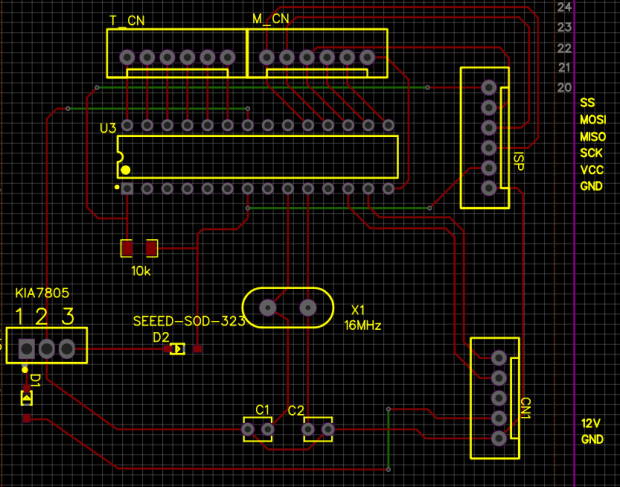Select the T_CN connector label
The width and height of the screenshot is (620, 487).
coord(127,21)
